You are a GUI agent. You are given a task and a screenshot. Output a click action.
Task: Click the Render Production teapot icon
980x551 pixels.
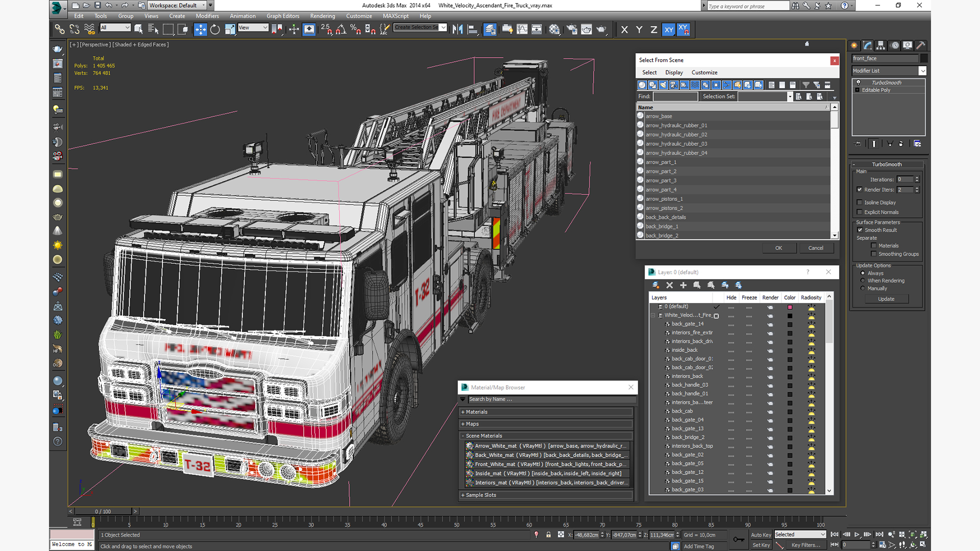(601, 30)
